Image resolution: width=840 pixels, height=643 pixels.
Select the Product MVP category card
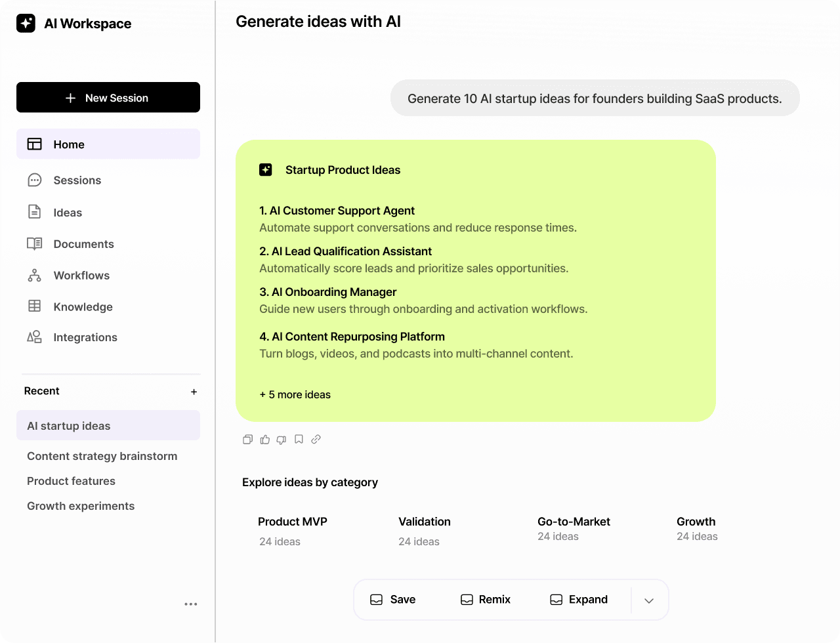(x=293, y=531)
